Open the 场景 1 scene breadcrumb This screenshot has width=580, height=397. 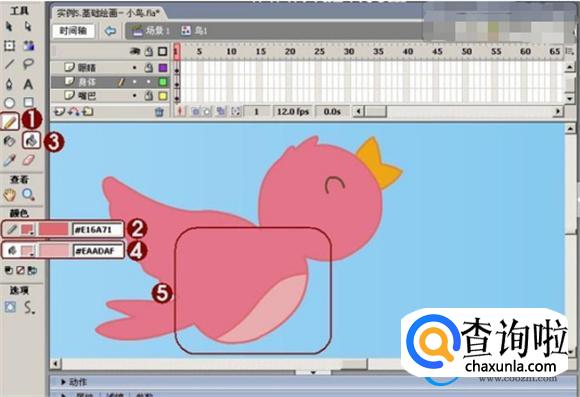[151, 31]
